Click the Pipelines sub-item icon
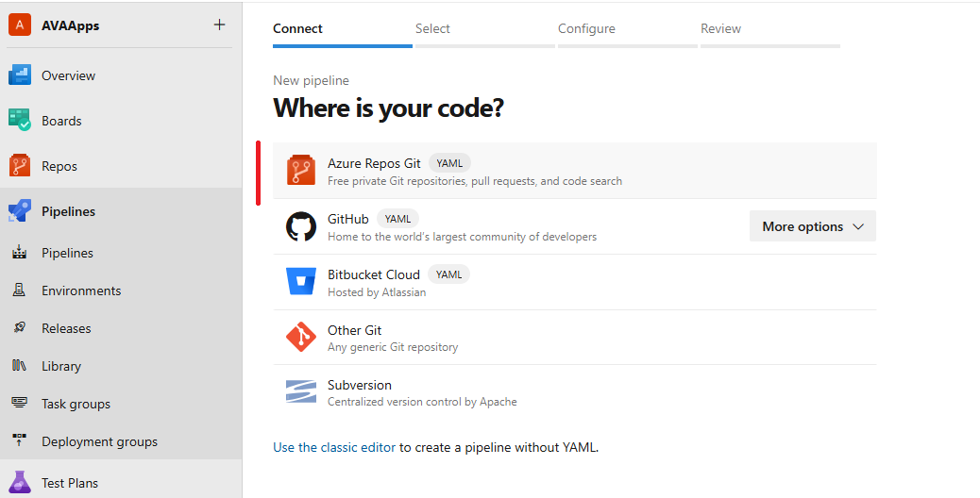The height and width of the screenshot is (498, 980). click(20, 252)
